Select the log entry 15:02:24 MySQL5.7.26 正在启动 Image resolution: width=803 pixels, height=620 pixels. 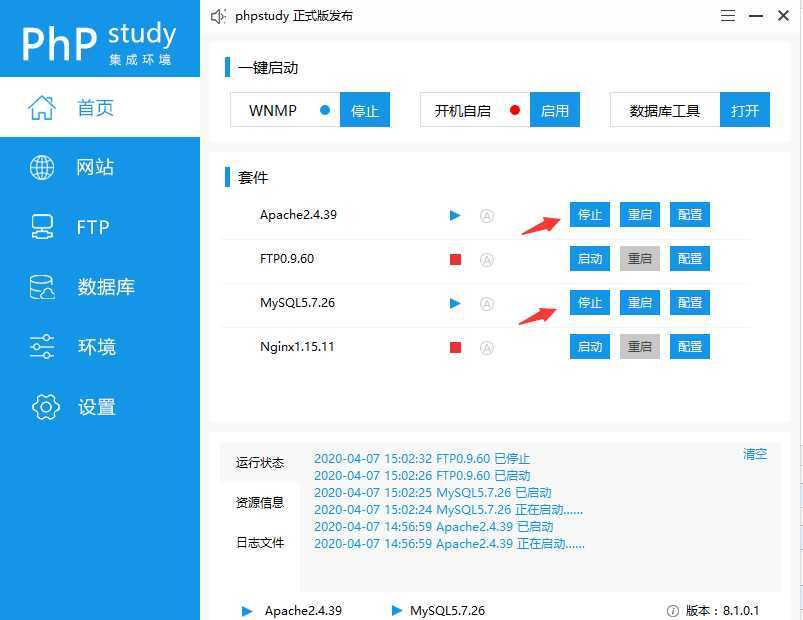449,509
